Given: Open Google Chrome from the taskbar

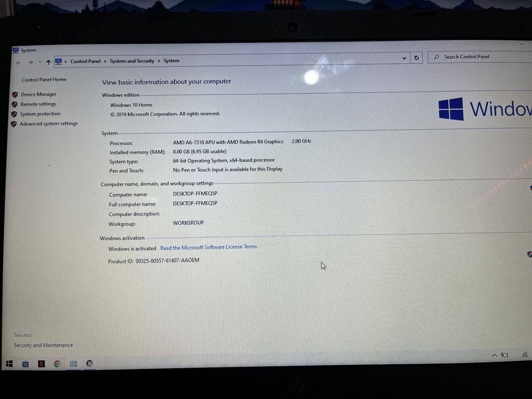Looking at the screenshot, I should tap(58, 364).
